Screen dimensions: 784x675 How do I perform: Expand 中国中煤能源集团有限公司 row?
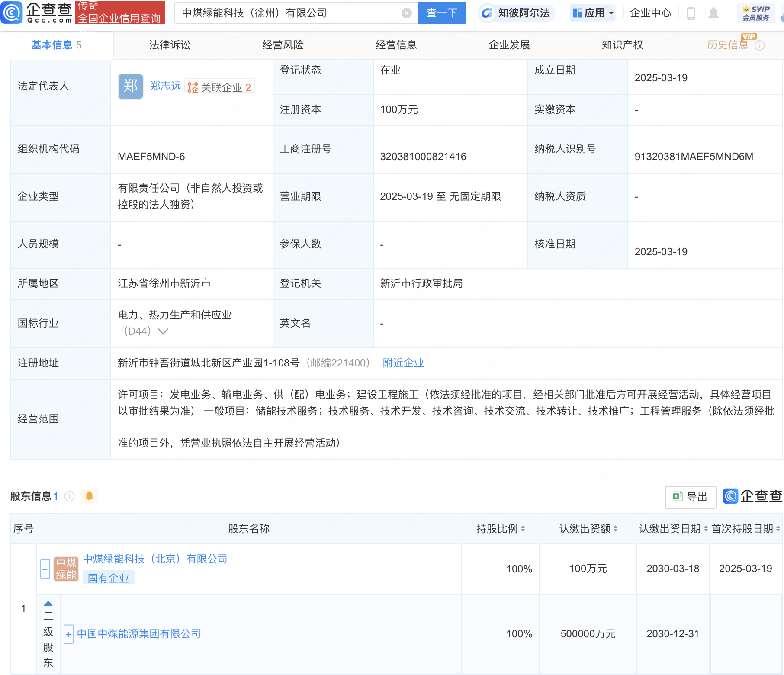pyautogui.click(x=68, y=634)
